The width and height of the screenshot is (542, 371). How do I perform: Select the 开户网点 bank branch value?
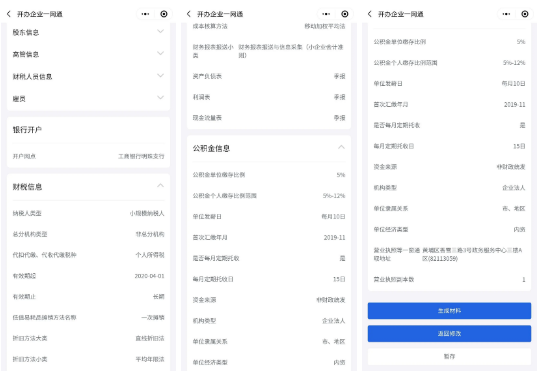coord(141,156)
